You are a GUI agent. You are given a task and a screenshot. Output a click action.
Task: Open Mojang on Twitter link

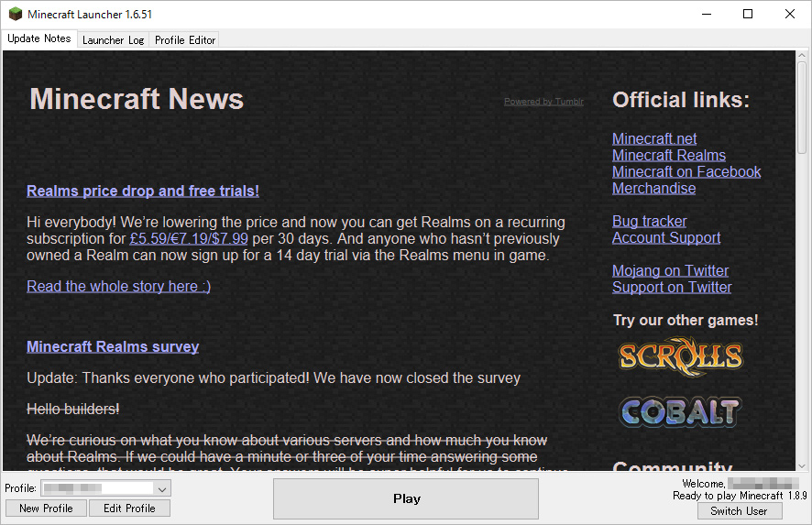coord(670,271)
